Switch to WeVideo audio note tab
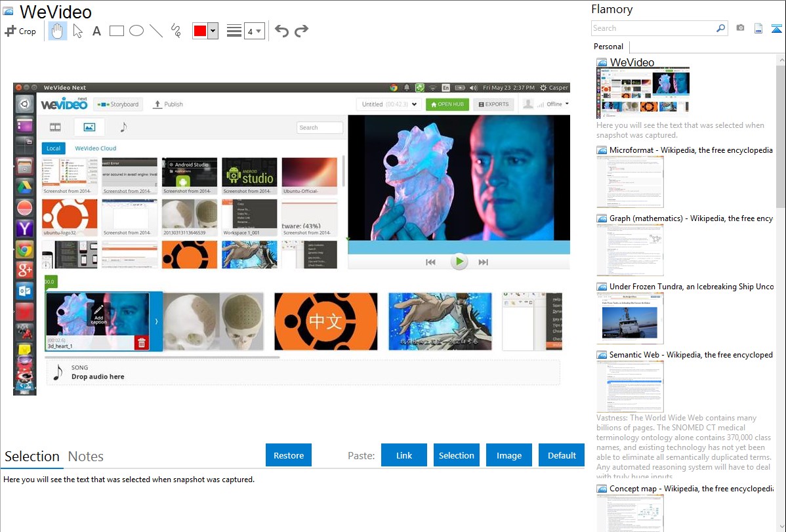The width and height of the screenshot is (786, 532). (x=123, y=127)
